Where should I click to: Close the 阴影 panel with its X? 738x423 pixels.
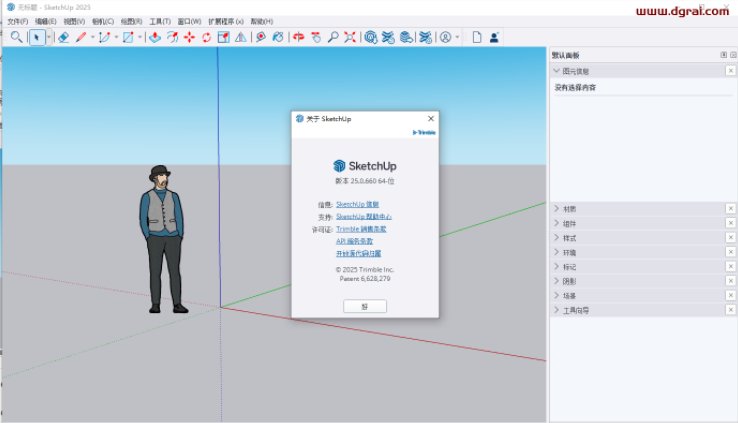tap(730, 281)
